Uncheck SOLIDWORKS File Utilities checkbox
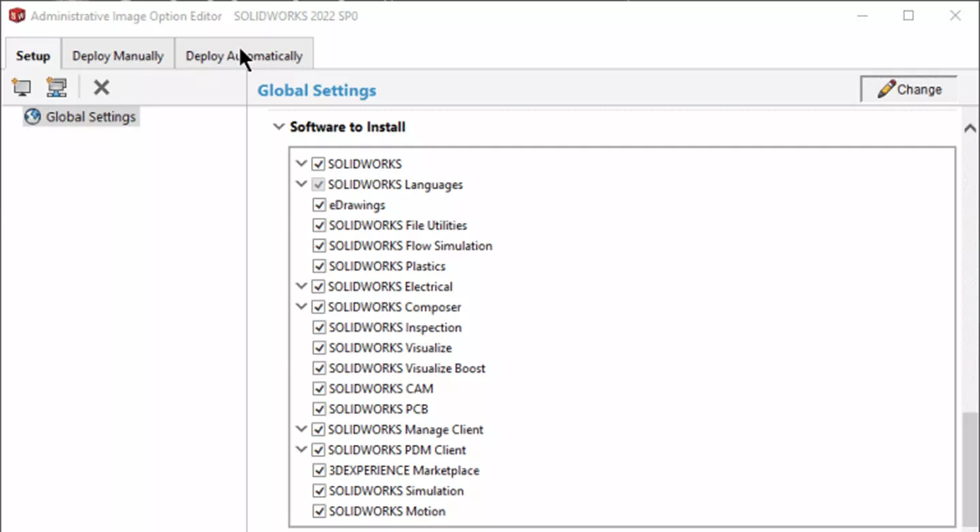This screenshot has width=980, height=532. (319, 225)
